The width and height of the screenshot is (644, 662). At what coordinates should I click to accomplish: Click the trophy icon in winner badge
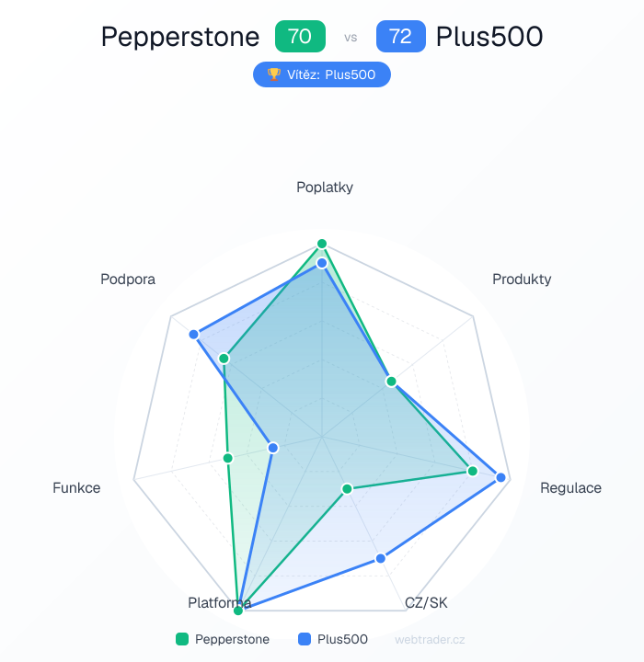pyautogui.click(x=273, y=74)
